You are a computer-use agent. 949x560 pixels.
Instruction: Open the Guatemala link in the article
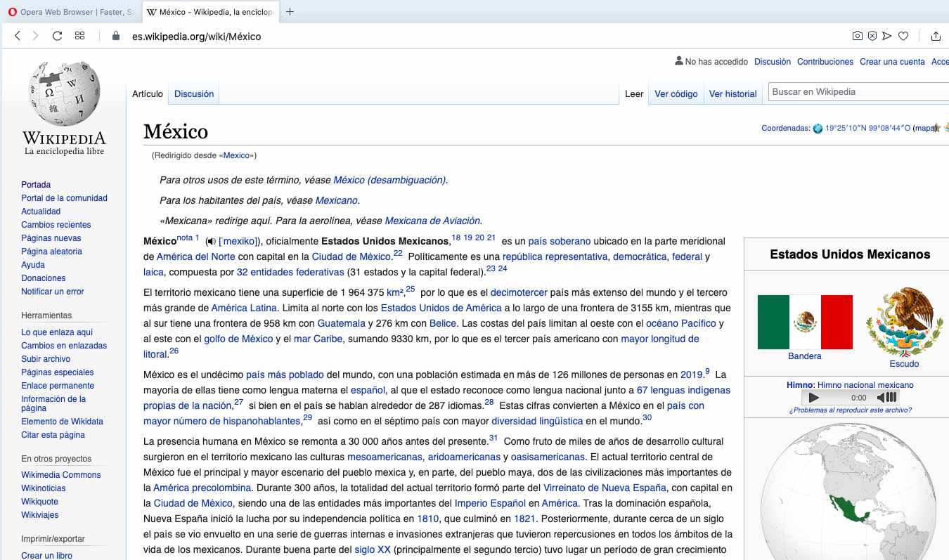point(341,324)
